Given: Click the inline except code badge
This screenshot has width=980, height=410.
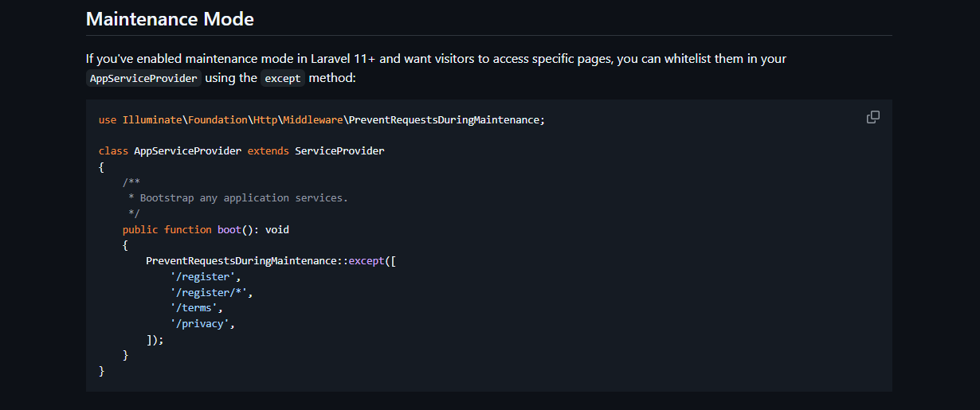Looking at the screenshot, I should tap(283, 78).
